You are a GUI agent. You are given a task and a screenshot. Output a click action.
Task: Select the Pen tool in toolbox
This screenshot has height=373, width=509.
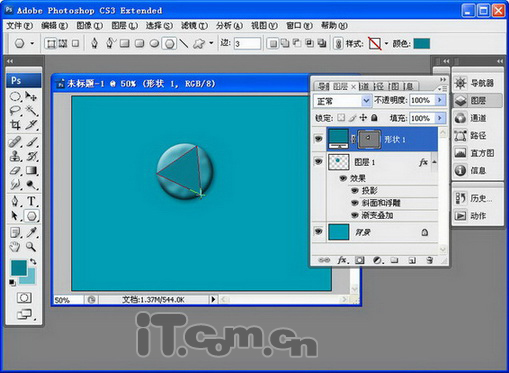pos(15,201)
